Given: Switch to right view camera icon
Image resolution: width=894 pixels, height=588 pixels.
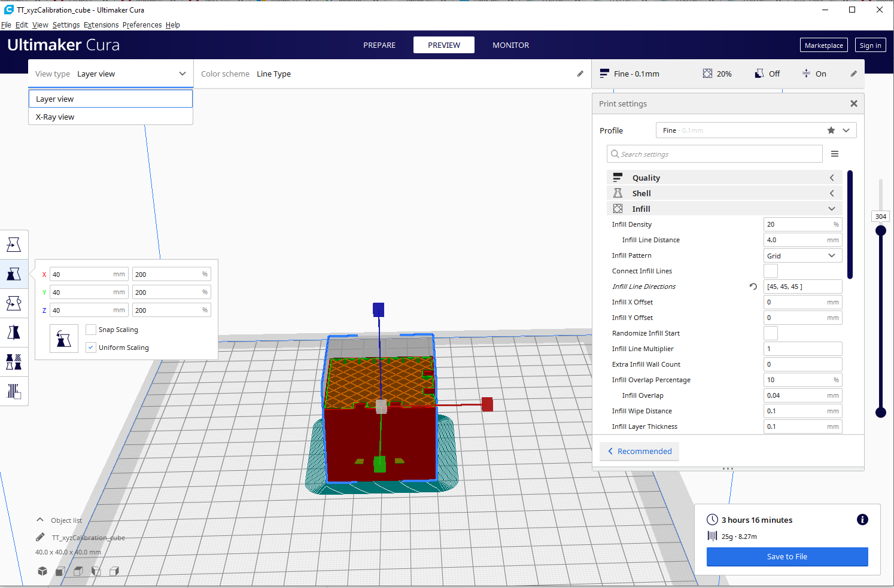Looking at the screenshot, I should click(114, 571).
